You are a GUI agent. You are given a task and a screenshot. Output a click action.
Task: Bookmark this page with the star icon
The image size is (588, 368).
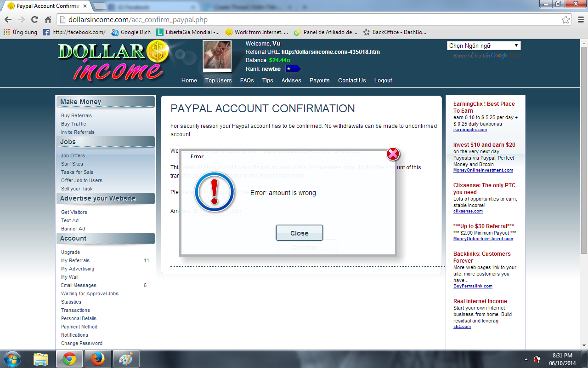(566, 20)
